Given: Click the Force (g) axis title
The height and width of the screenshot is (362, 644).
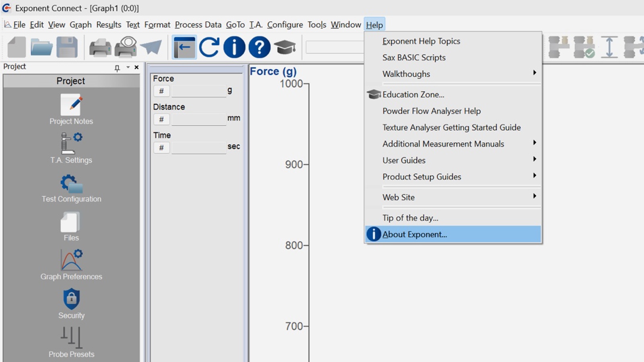Looking at the screenshot, I should pyautogui.click(x=273, y=71).
